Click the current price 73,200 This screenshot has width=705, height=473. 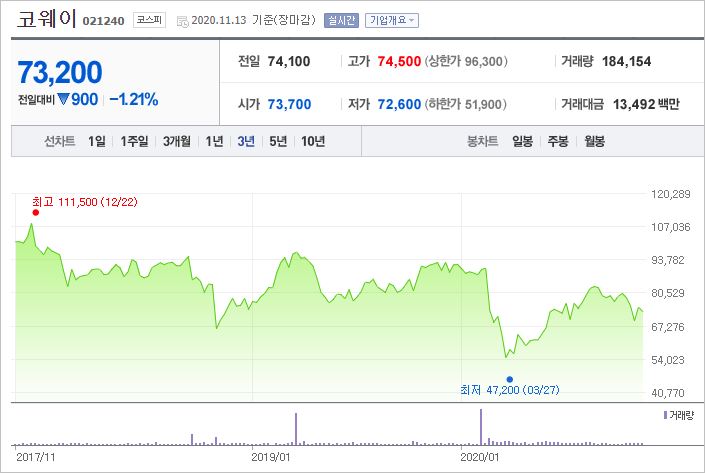pyautogui.click(x=60, y=72)
